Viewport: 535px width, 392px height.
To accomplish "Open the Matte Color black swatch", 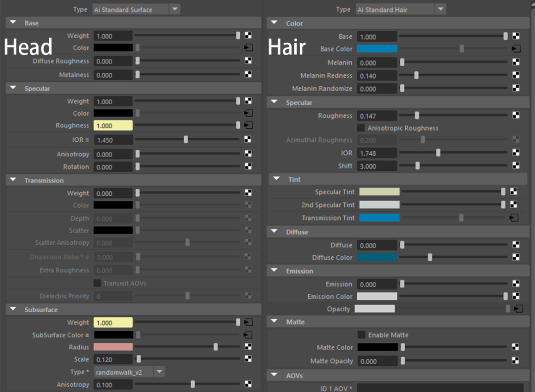I will [377, 347].
